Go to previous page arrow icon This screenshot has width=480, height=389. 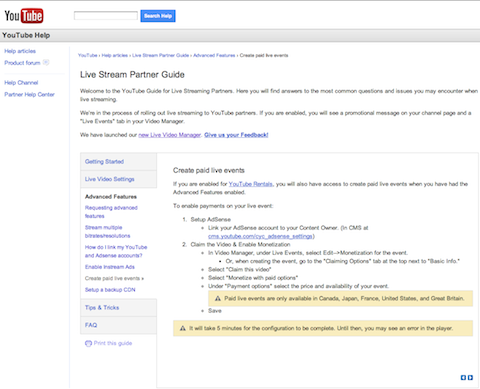pyautogui.click(x=463, y=377)
